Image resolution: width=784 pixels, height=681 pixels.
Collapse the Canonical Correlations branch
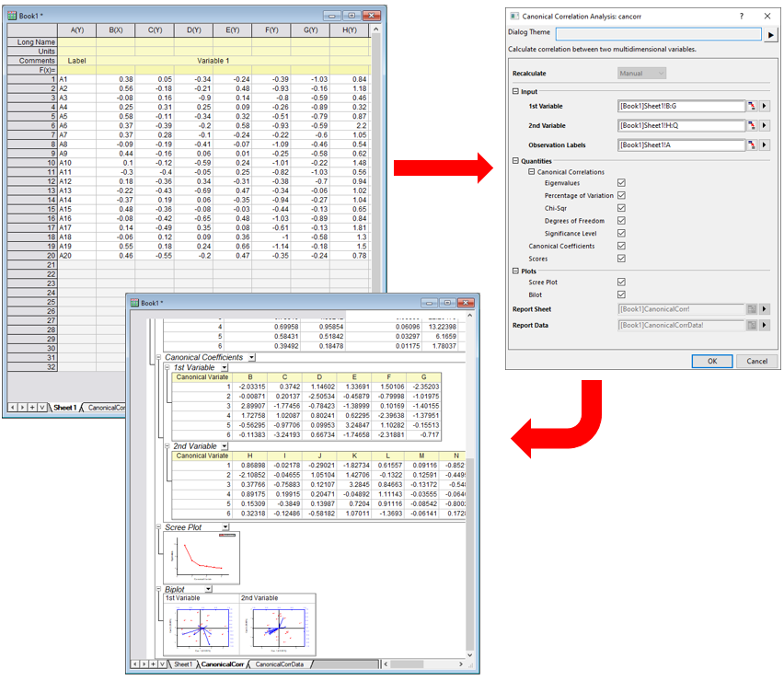coord(531,172)
